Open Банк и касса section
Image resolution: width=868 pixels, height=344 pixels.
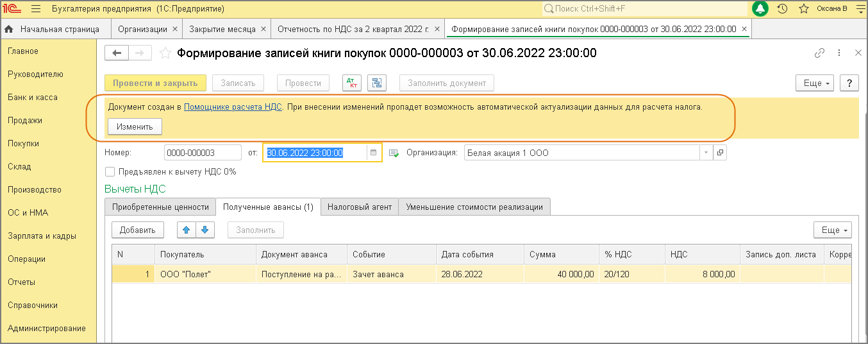tap(33, 98)
